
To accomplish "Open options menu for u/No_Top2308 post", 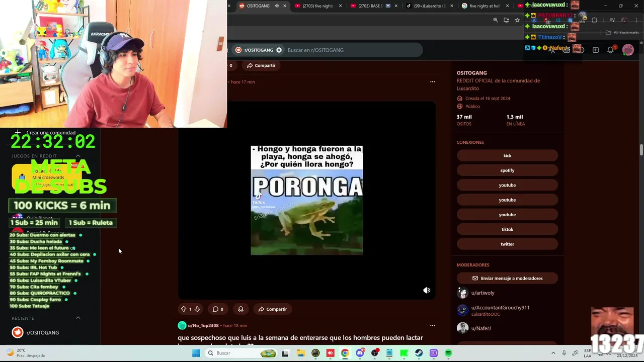I will click(x=432, y=325).
